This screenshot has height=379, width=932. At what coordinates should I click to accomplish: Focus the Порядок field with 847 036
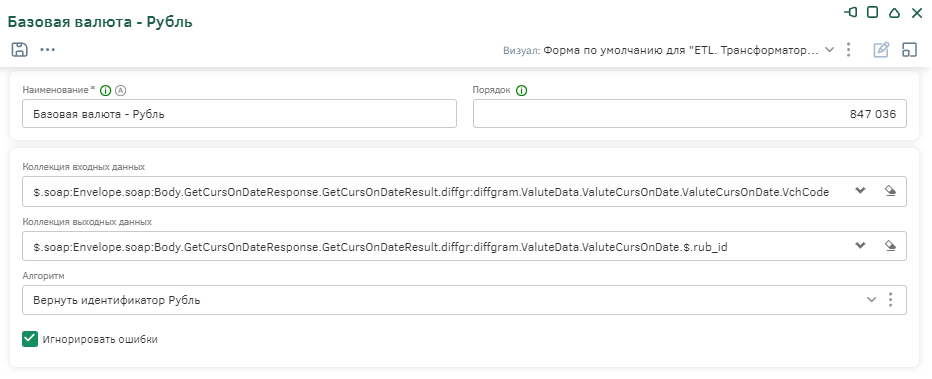pyautogui.click(x=690, y=113)
